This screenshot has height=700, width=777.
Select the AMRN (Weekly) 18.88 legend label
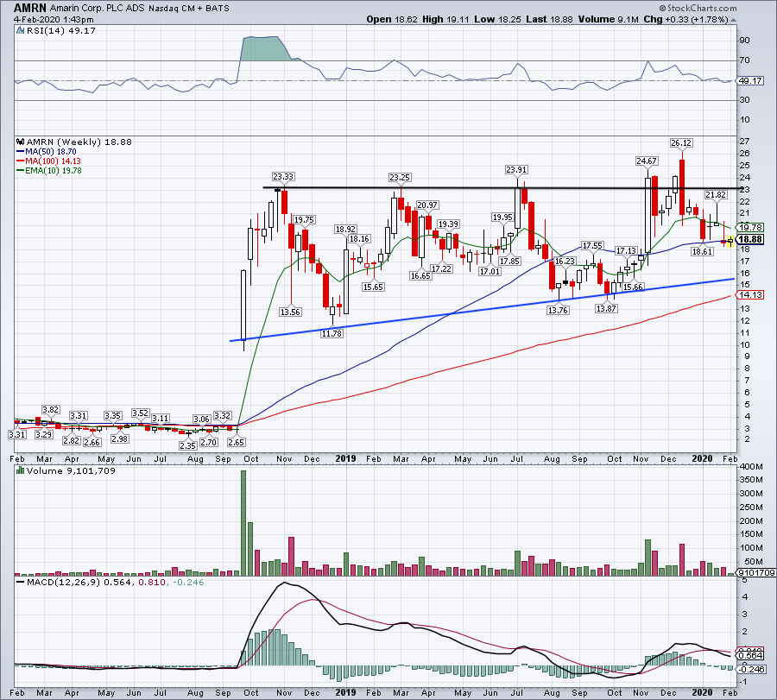pos(79,142)
